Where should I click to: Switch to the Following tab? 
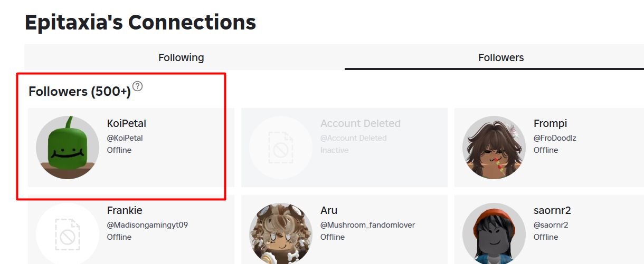(x=181, y=57)
